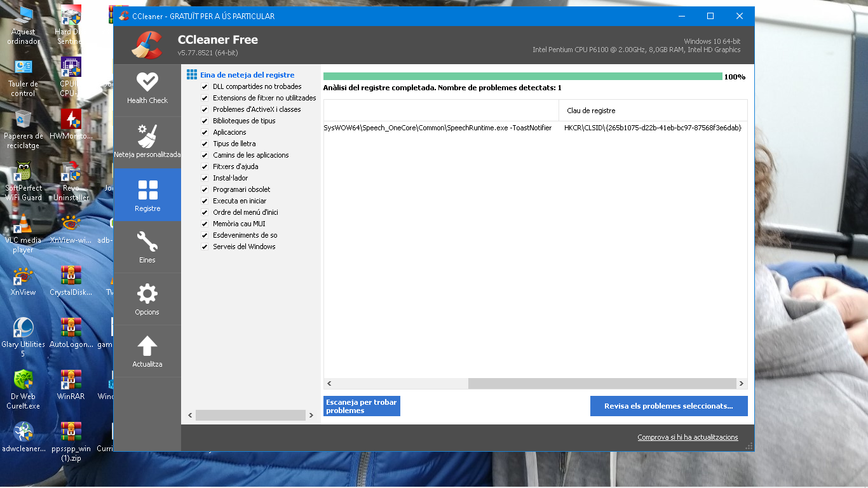
Task: Select the Registre sidebar item
Action: coord(147,194)
